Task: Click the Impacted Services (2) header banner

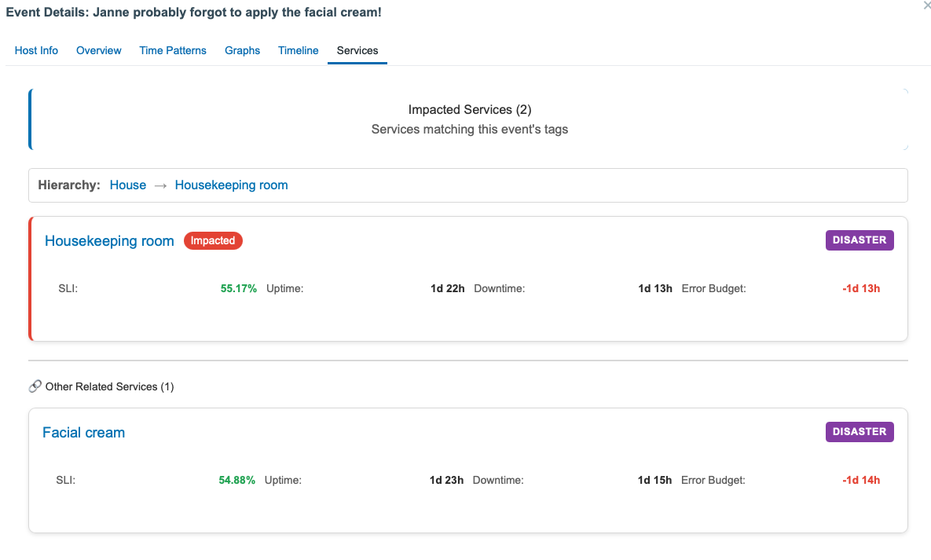Action: [x=469, y=119]
